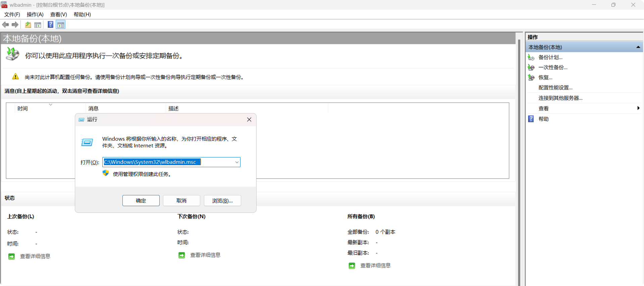Open 查看详细信息 under 下次备份
The height and width of the screenshot is (286, 644).
coord(205,255)
